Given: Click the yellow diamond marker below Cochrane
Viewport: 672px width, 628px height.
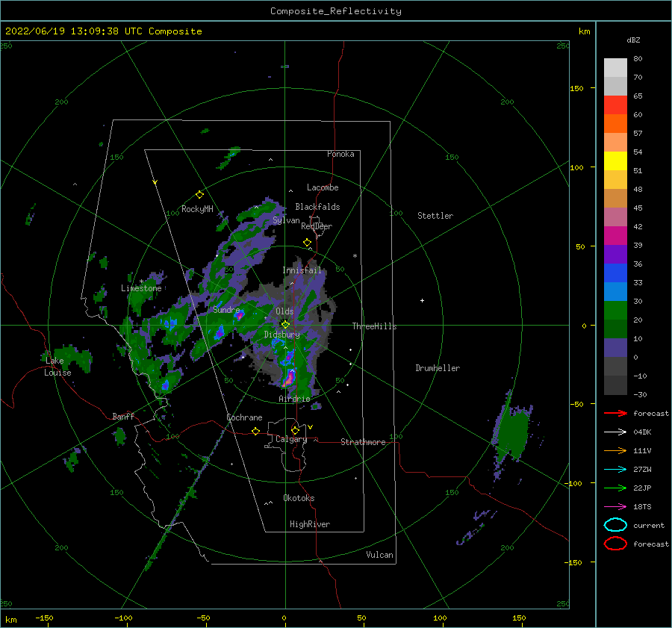Looking at the screenshot, I should pos(255,431).
